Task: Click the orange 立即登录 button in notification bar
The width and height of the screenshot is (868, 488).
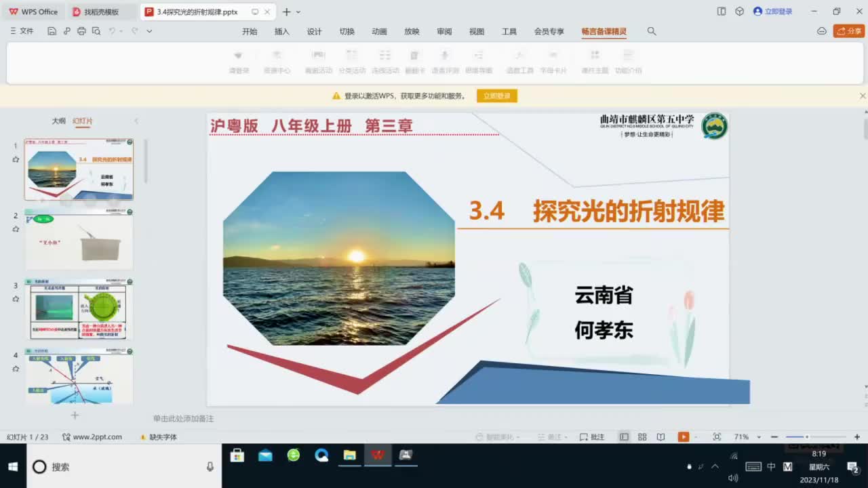Action: 497,96
